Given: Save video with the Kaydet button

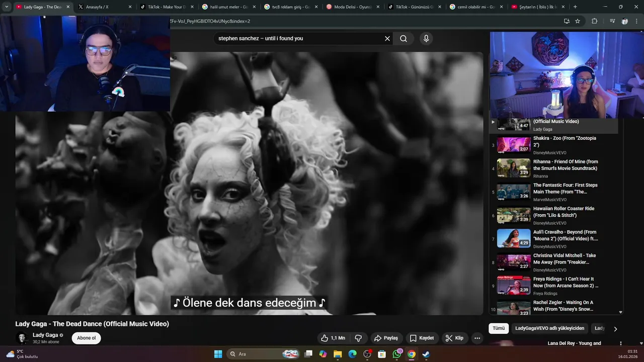Looking at the screenshot, I should coord(422,338).
